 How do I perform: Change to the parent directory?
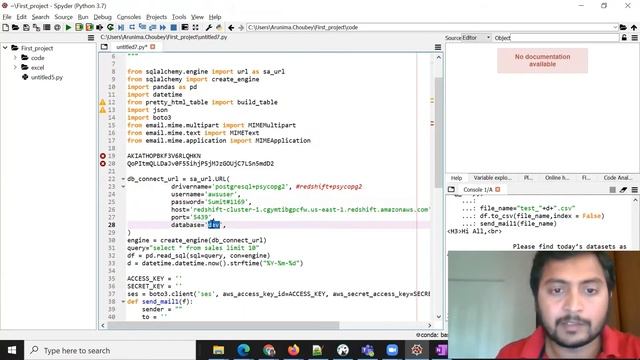pos(634,27)
